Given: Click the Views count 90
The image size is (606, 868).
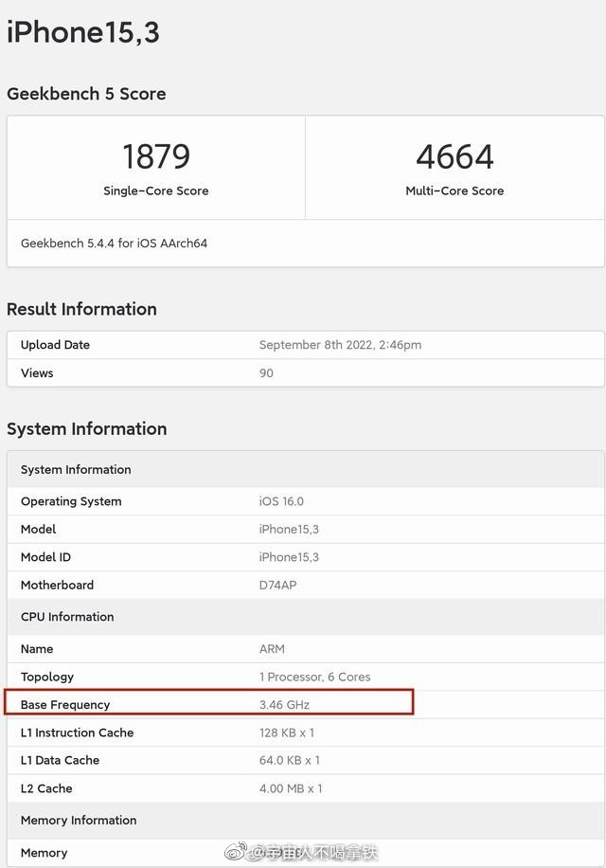Looking at the screenshot, I should 266,373.
